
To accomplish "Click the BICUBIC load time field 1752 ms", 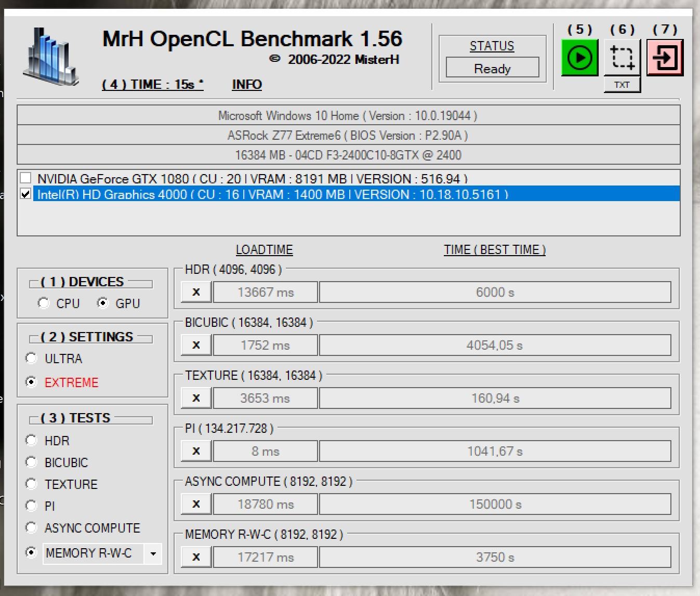I will tap(266, 345).
